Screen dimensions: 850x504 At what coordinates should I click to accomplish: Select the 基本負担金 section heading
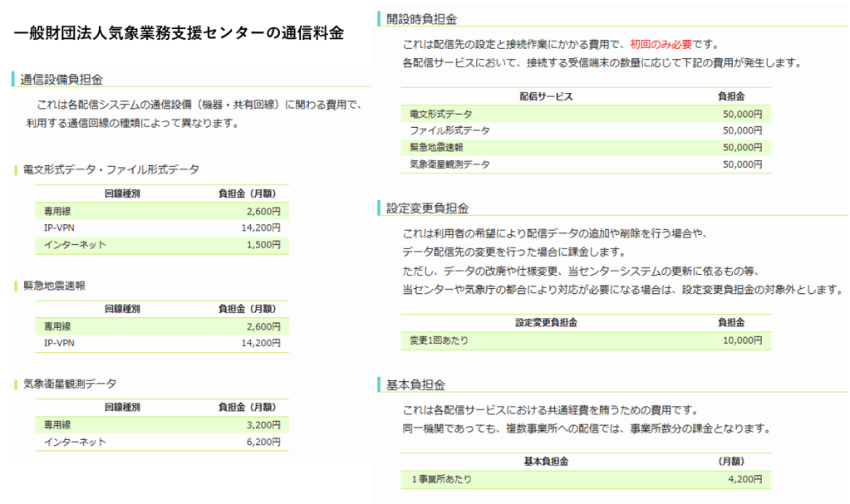point(415,385)
